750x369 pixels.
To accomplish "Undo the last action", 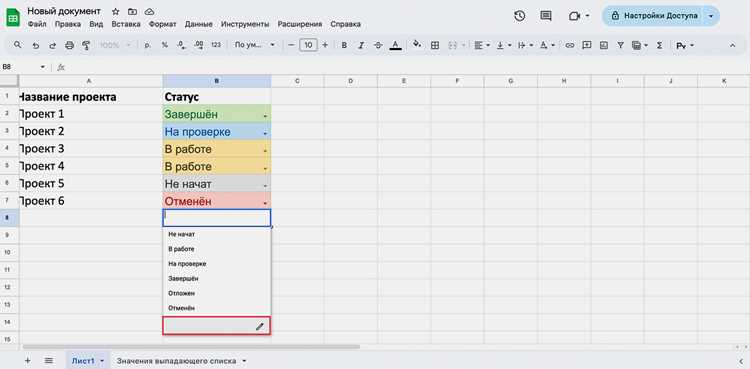I will pyautogui.click(x=35, y=45).
